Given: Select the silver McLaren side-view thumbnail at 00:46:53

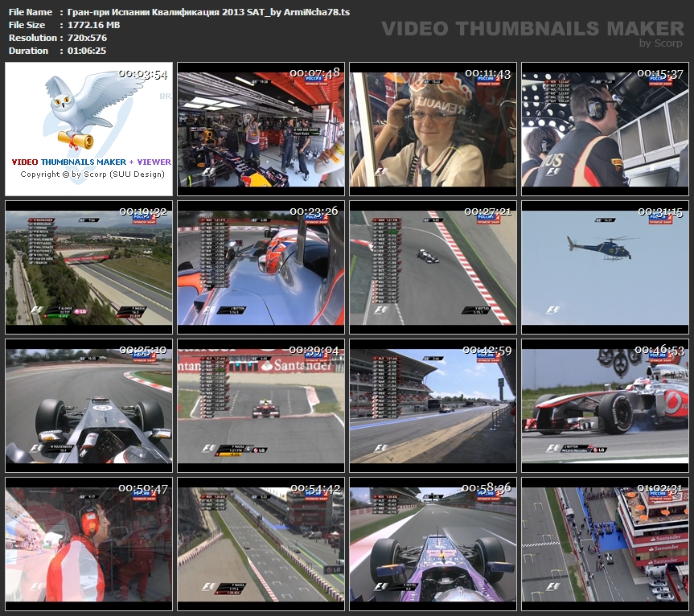Looking at the screenshot, I should [605, 405].
